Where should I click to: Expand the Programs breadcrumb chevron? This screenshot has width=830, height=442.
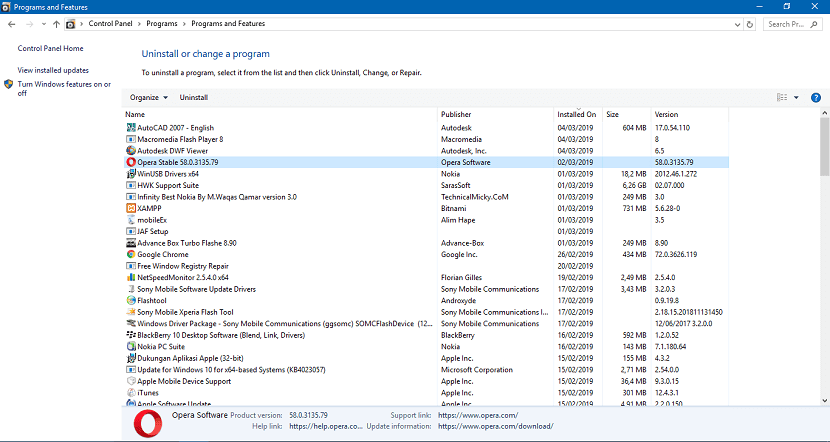[x=184, y=24]
